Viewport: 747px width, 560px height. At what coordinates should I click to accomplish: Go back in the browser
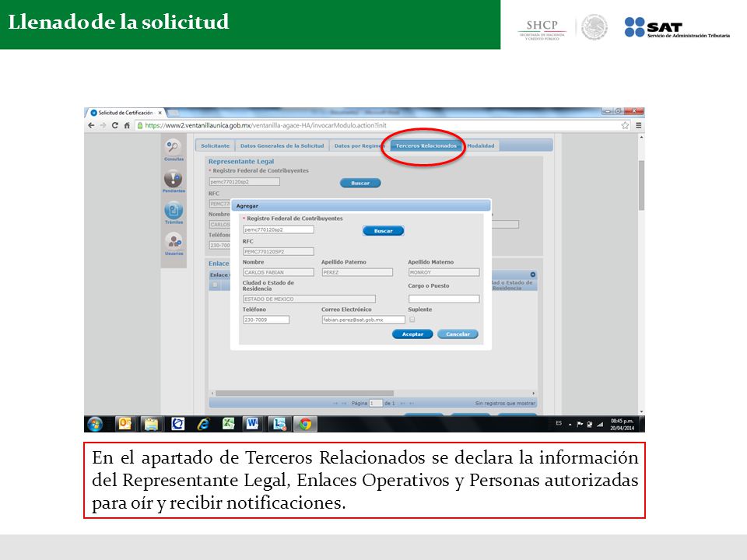pos(91,125)
